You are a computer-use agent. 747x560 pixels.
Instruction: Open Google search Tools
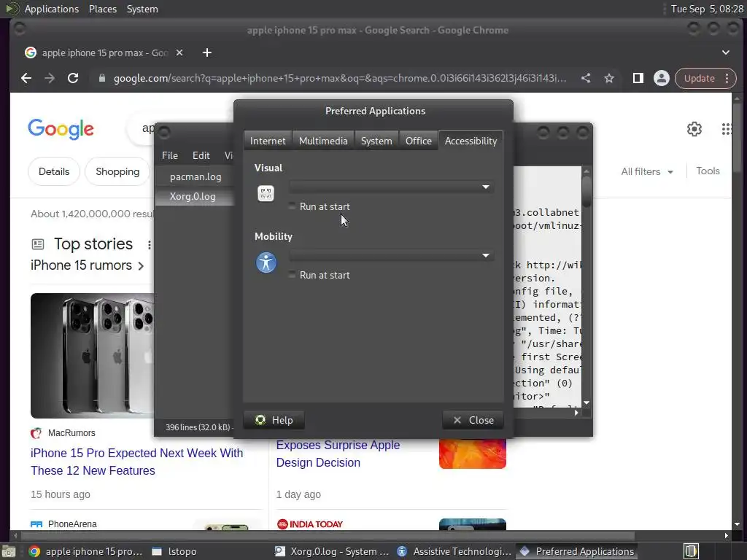click(708, 171)
